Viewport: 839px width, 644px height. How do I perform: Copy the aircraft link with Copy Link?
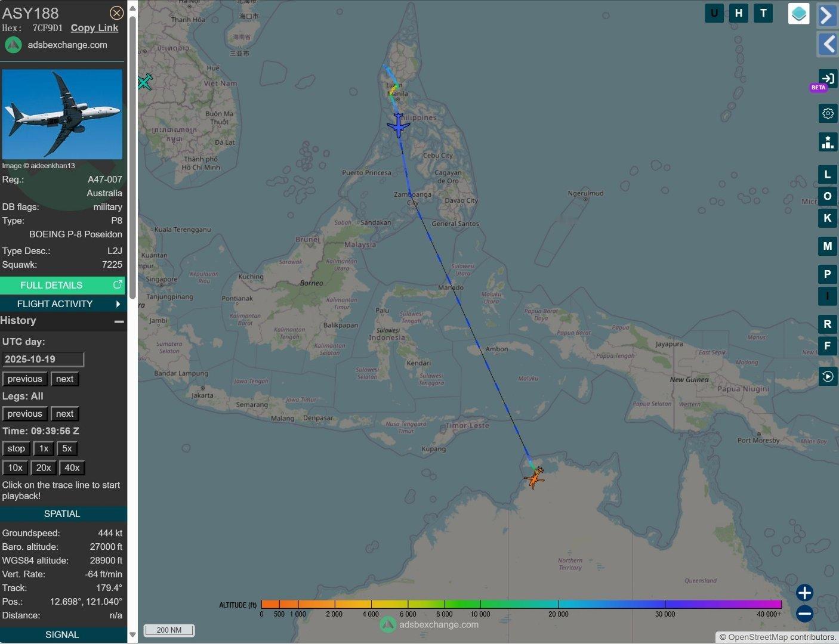pos(94,28)
